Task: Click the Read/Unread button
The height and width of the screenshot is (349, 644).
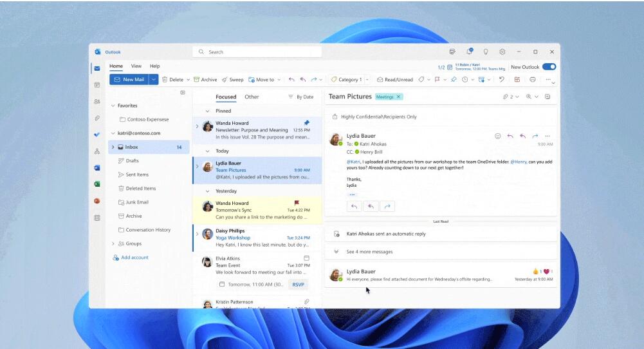Action: [394, 80]
